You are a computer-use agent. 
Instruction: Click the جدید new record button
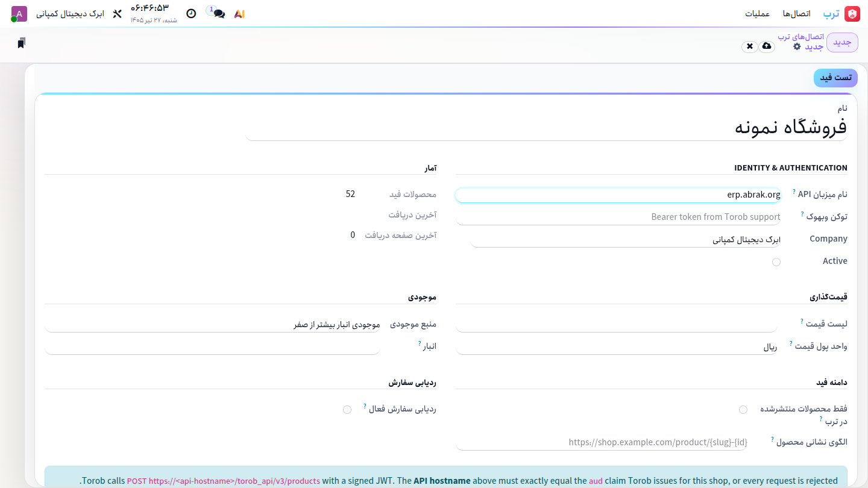(x=842, y=43)
